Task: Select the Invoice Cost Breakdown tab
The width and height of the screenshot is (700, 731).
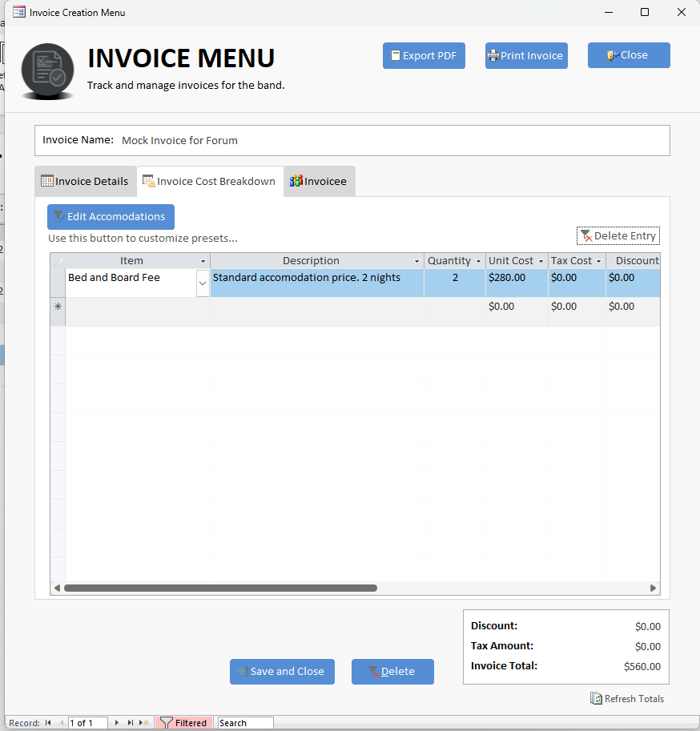Action: (x=210, y=182)
